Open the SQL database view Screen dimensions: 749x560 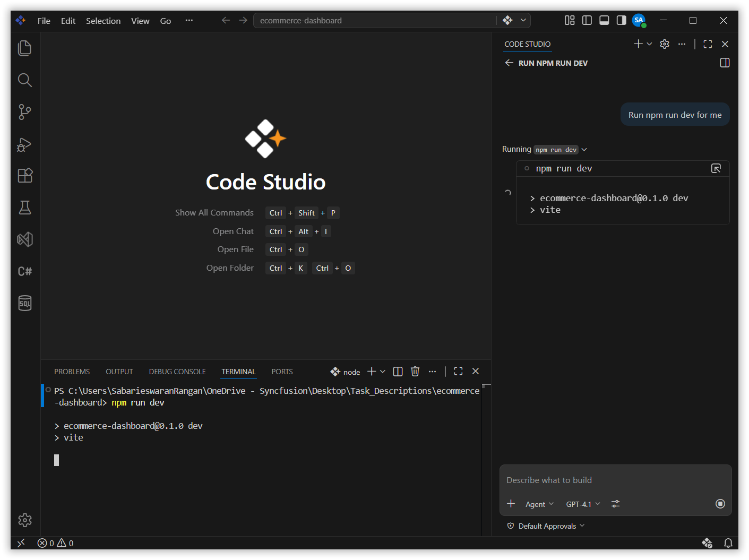(x=25, y=303)
